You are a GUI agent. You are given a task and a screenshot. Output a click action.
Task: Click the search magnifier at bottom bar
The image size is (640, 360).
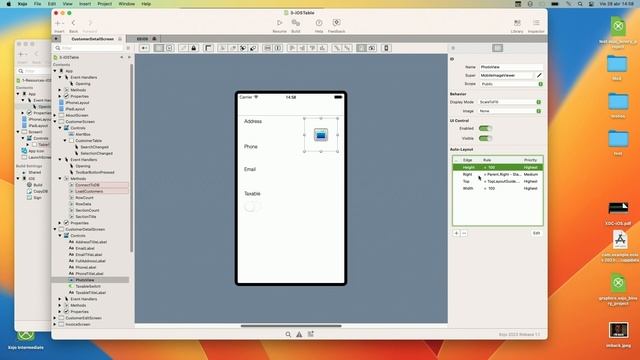pos(288,334)
